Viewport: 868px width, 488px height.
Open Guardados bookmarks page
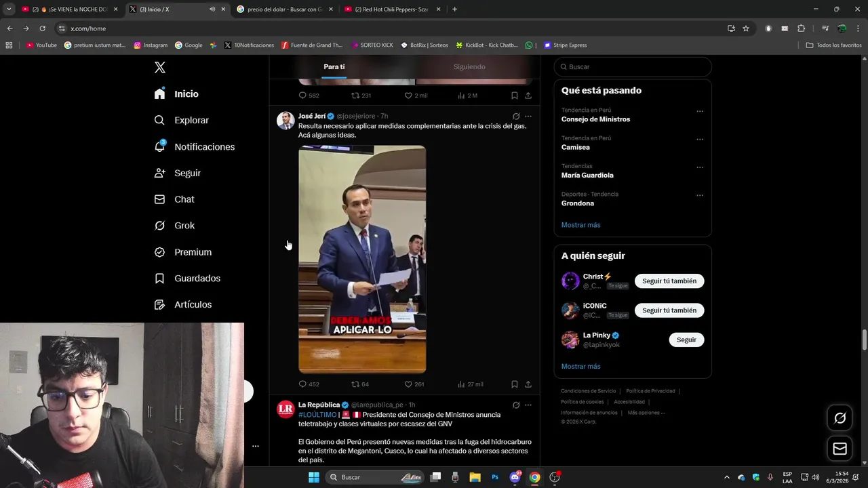pyautogui.click(x=187, y=279)
